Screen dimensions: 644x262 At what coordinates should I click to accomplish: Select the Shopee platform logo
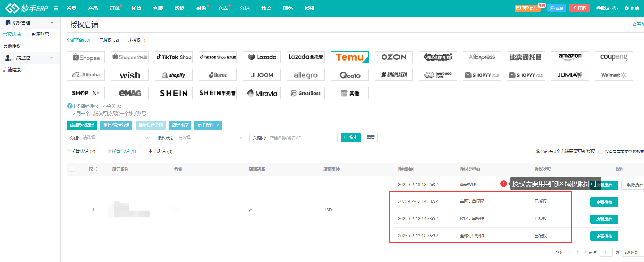click(86, 57)
